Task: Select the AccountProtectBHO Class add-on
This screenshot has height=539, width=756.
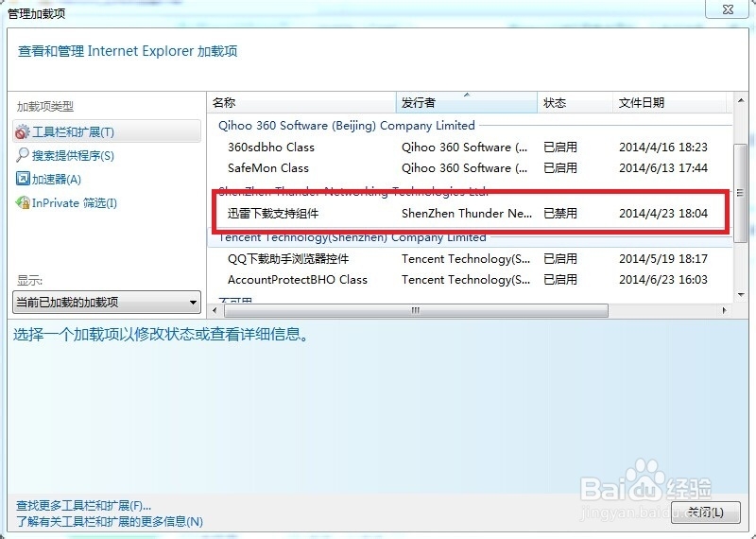Action: pos(298,280)
